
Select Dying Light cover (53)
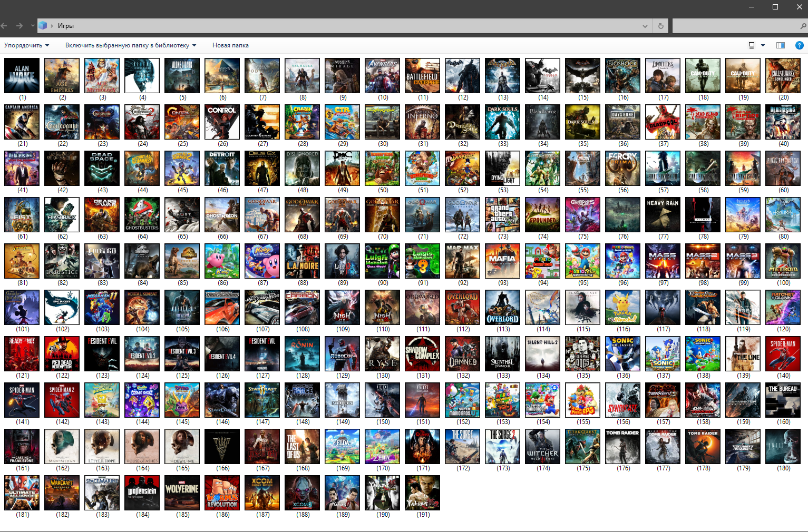click(503, 169)
